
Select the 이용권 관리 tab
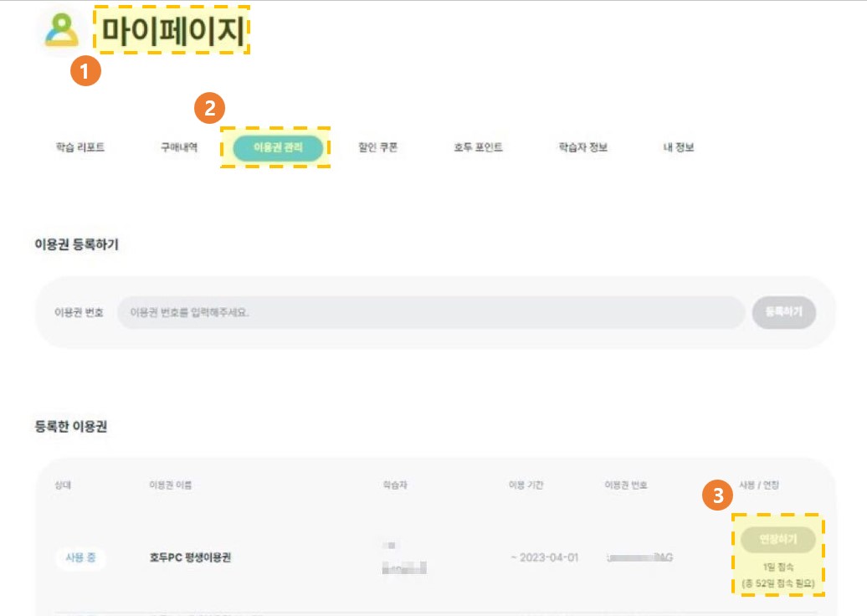(278, 147)
